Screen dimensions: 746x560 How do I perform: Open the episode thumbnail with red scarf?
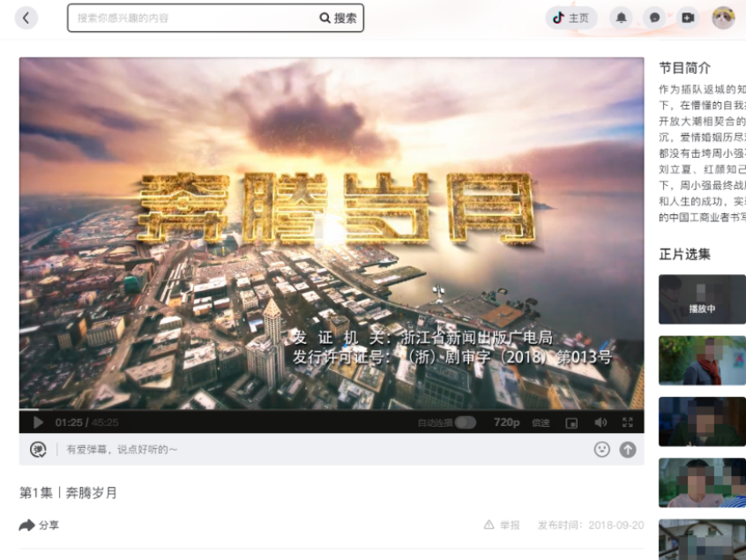tap(702, 360)
